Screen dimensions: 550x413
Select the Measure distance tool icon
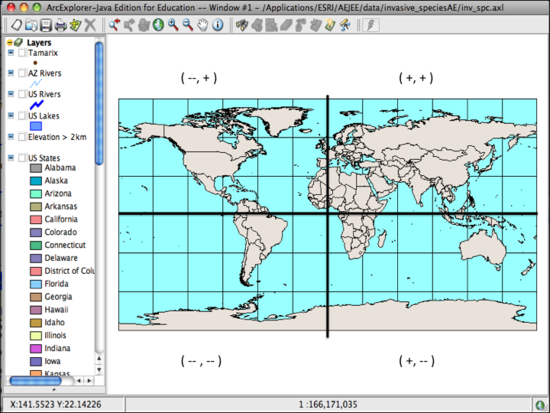point(345,25)
